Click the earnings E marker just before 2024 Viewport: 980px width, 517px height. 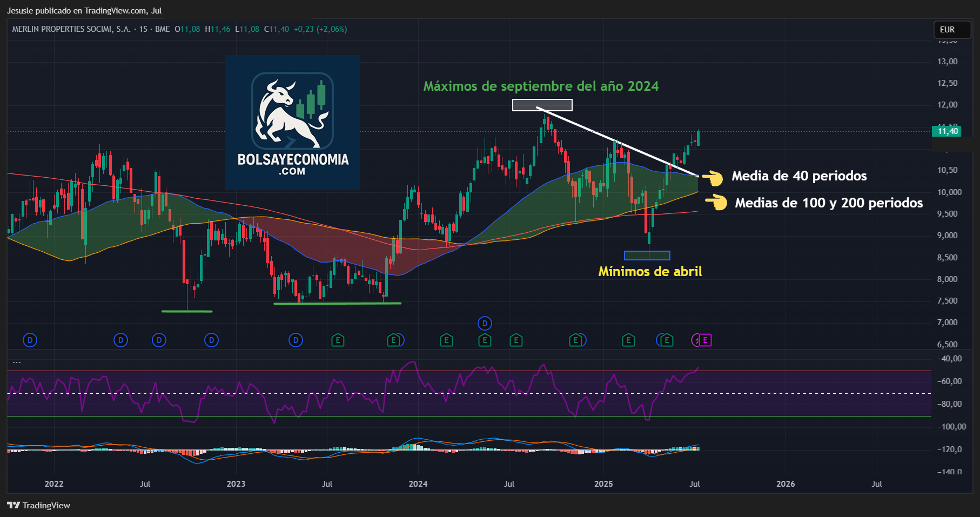click(x=394, y=340)
